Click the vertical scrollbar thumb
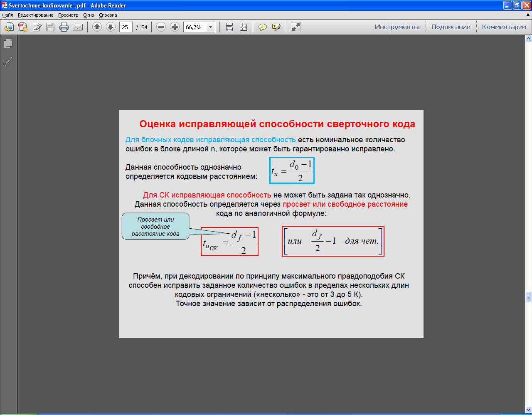Viewport: 532px width, 415px height. tap(529, 297)
